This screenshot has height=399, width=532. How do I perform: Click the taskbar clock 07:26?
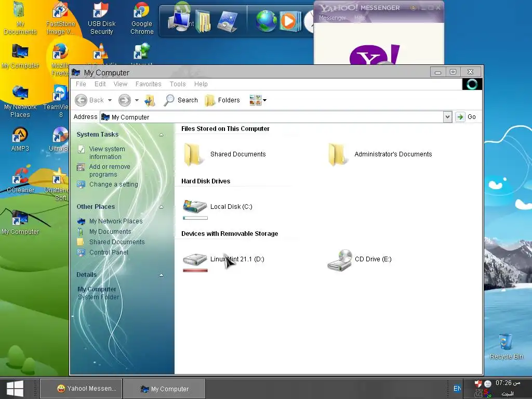pos(508,383)
